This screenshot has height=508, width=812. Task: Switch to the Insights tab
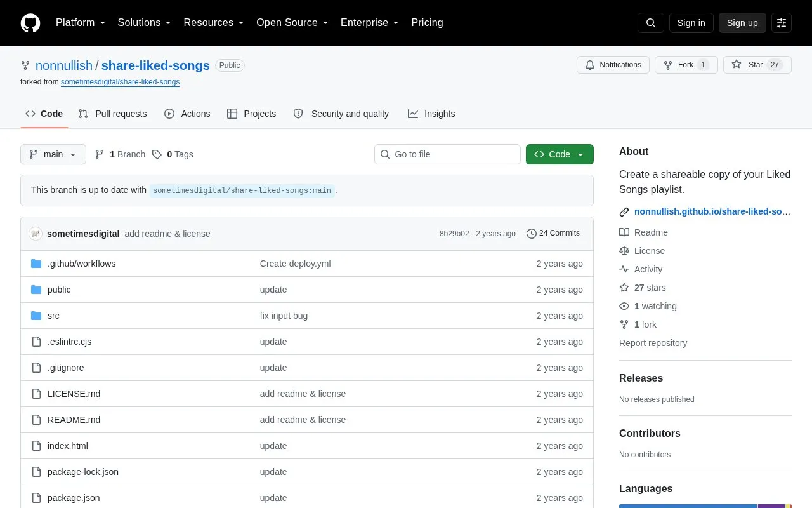coord(431,114)
